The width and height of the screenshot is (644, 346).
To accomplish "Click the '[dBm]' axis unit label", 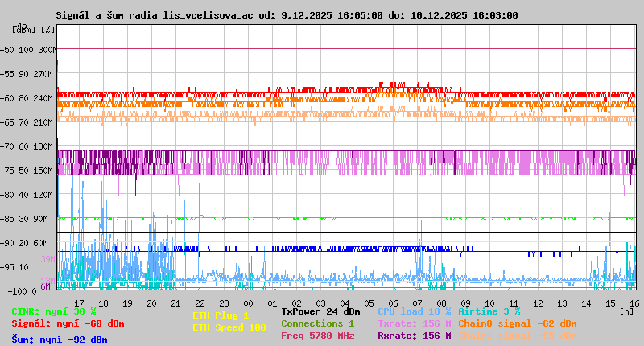I will pyautogui.click(x=24, y=30).
